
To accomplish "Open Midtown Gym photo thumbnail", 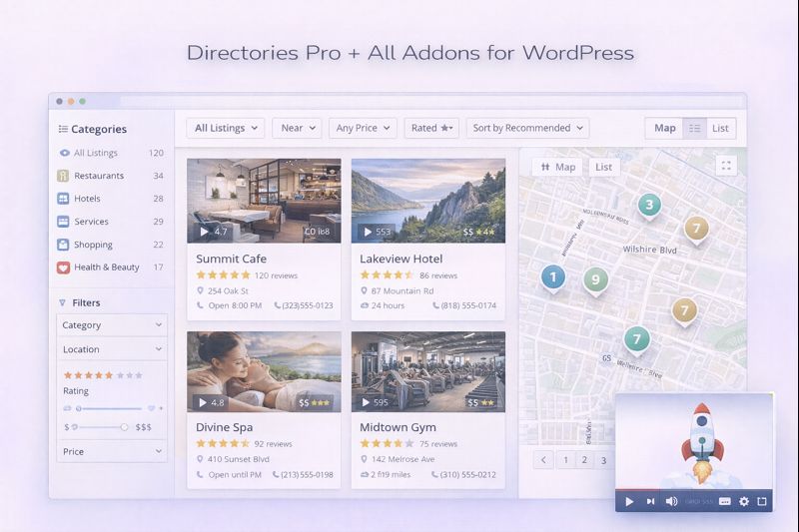I will pyautogui.click(x=428, y=371).
